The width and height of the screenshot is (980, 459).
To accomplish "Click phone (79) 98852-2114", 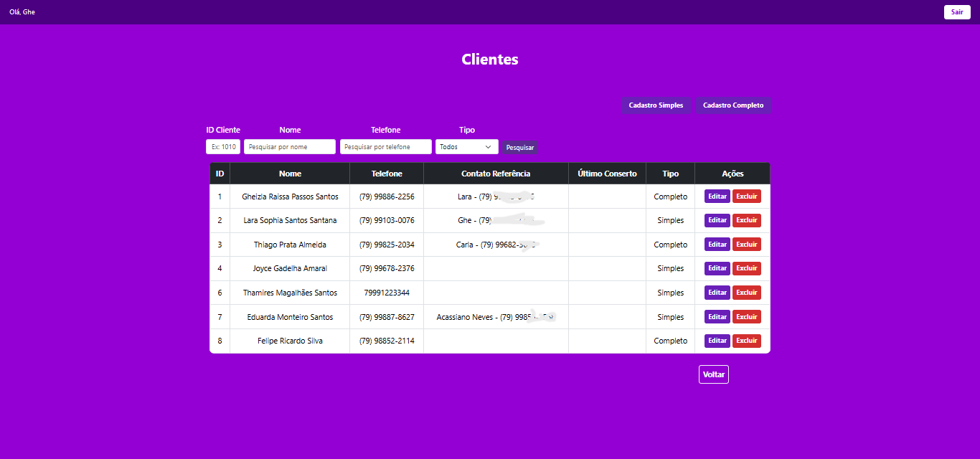I will [x=387, y=341].
